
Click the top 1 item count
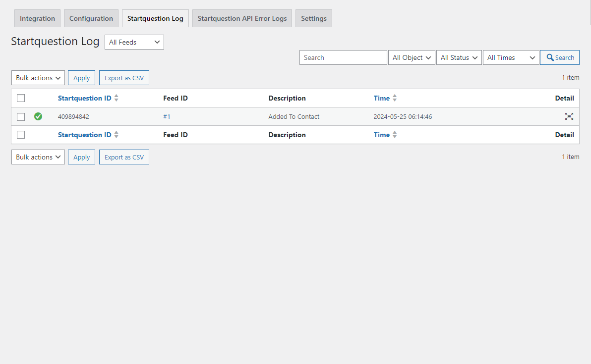570,78
